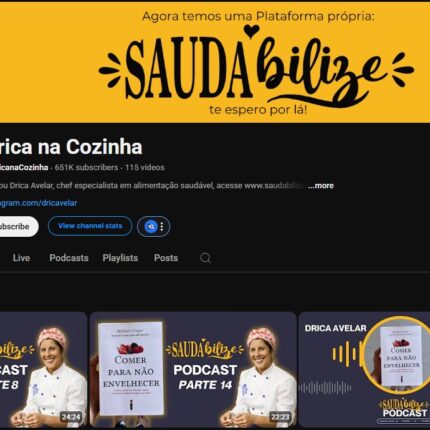Image resolution: width=430 pixels, height=430 pixels.
Task: Click the yellow Saudabilize channel banner
Action: pyautogui.click(x=215, y=63)
